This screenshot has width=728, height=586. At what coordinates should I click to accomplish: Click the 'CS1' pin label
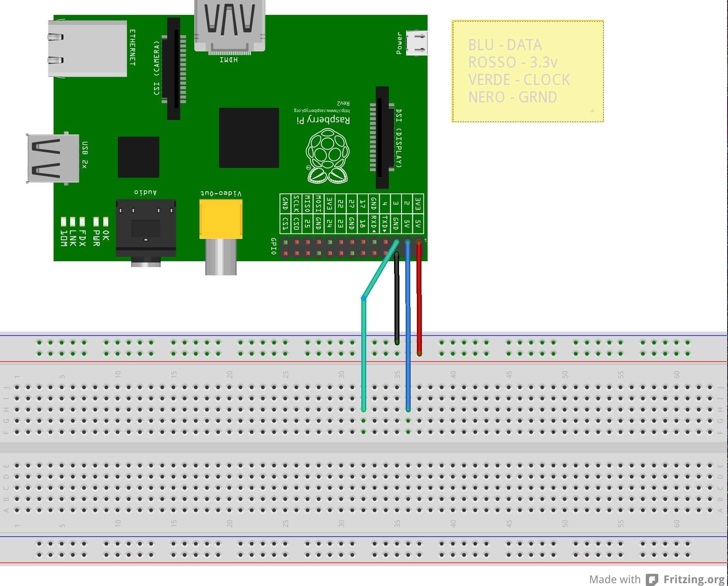point(285,223)
